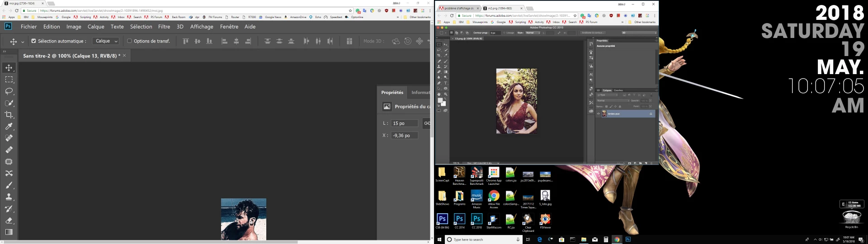The height and width of the screenshot is (244, 868).
Task: Hide the Arrière-plan layer via eye icon
Action: point(599,114)
